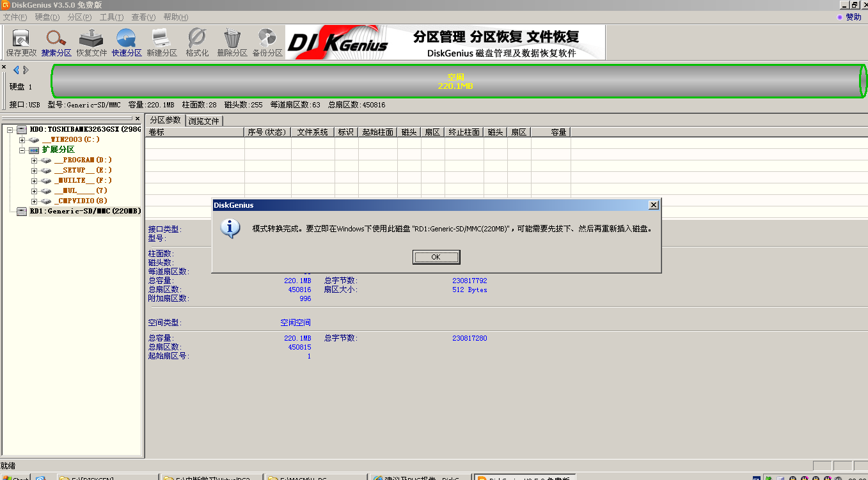Expand the partition (7) tree node
This screenshot has width=868, height=480.
pyautogui.click(x=35, y=190)
